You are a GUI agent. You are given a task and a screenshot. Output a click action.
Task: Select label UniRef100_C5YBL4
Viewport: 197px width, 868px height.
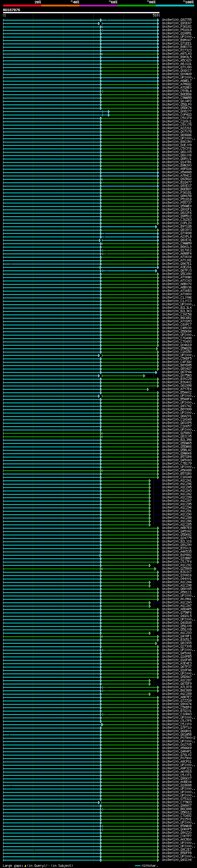pos(177,91)
